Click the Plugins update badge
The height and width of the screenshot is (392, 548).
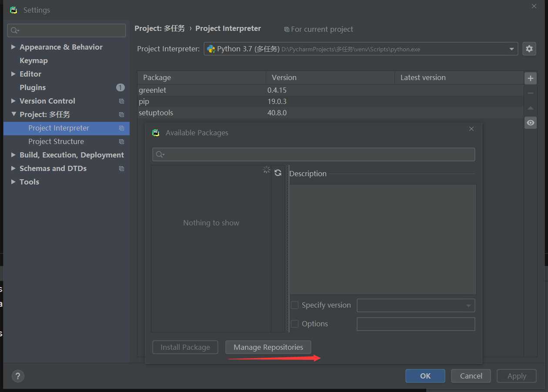[120, 87]
